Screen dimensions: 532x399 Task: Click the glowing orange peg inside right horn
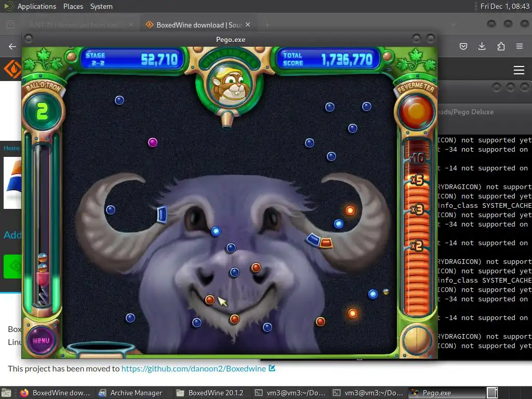coord(350,210)
